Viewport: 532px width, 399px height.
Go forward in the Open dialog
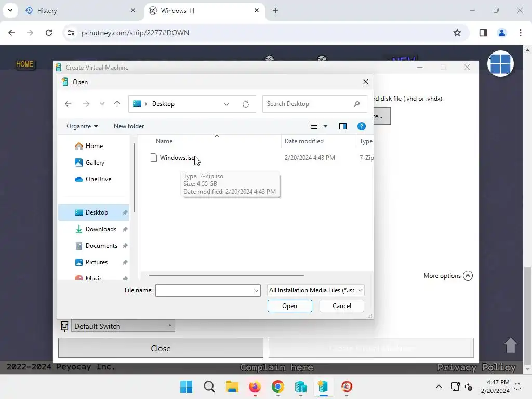(86, 104)
